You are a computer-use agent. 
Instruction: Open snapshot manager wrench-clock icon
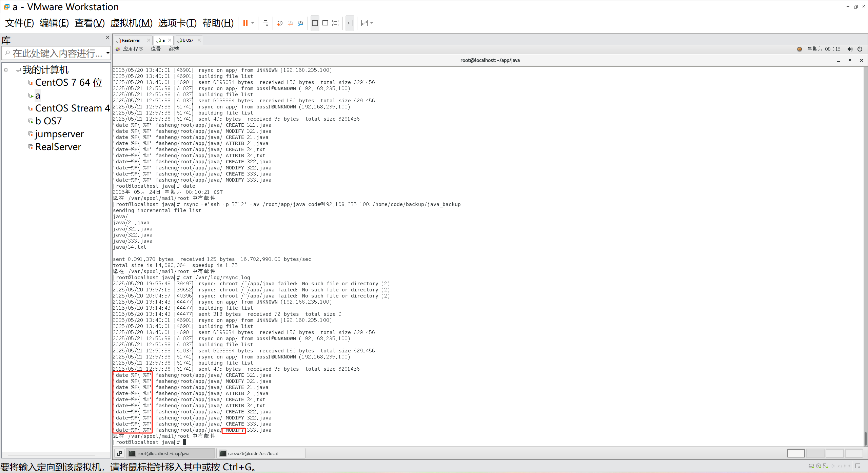[x=300, y=23]
